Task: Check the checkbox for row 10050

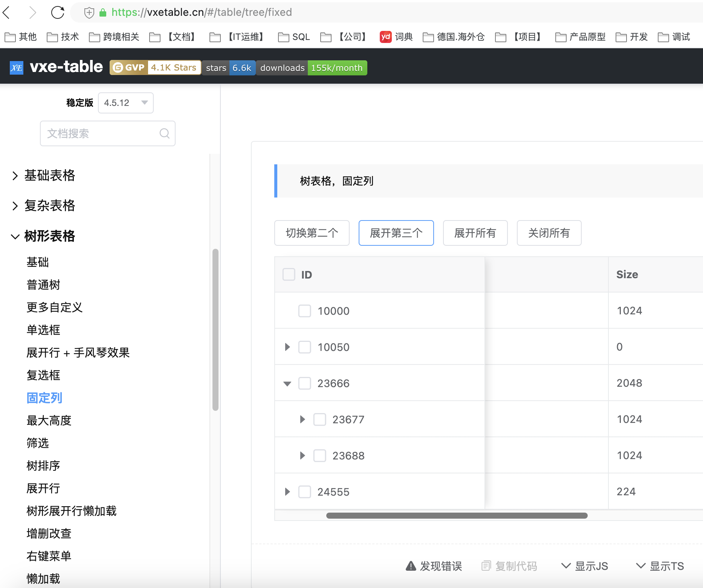Action: click(x=304, y=347)
